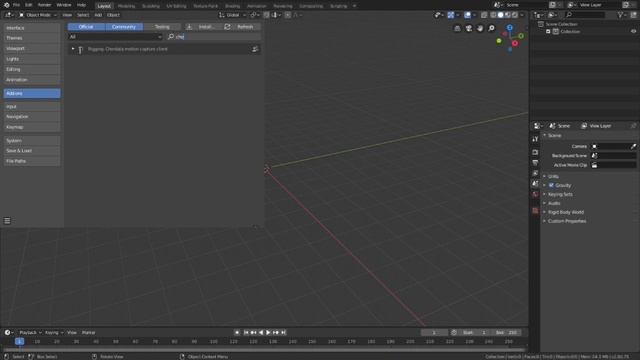Switch to the UV Editing workspace tab
640x360 pixels.
click(x=176, y=6)
